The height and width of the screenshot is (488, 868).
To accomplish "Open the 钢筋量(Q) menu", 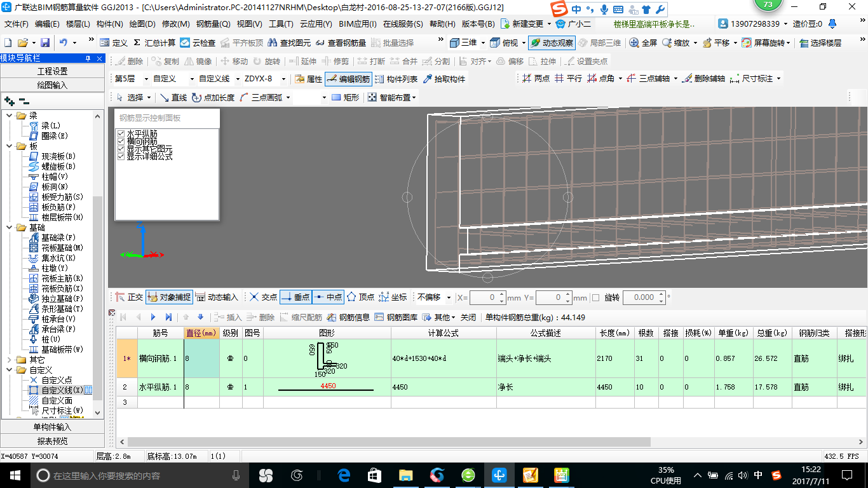I will [x=213, y=24].
